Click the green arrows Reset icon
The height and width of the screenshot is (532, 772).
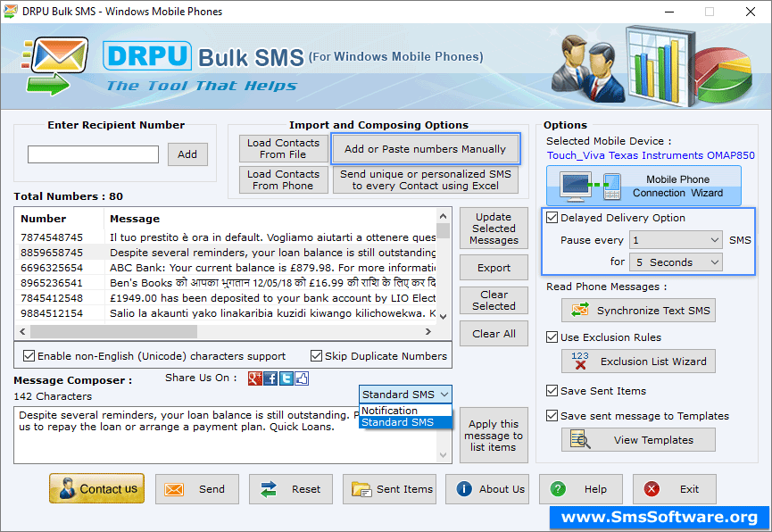pos(269,489)
